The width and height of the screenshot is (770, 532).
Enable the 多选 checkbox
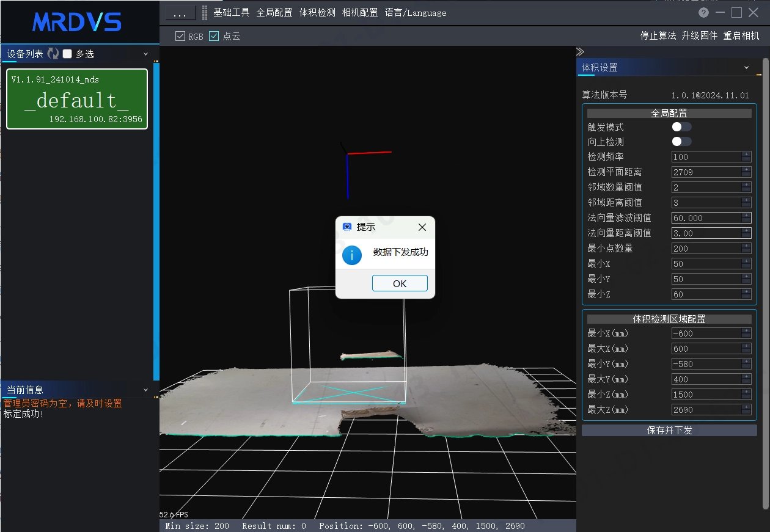tap(67, 54)
